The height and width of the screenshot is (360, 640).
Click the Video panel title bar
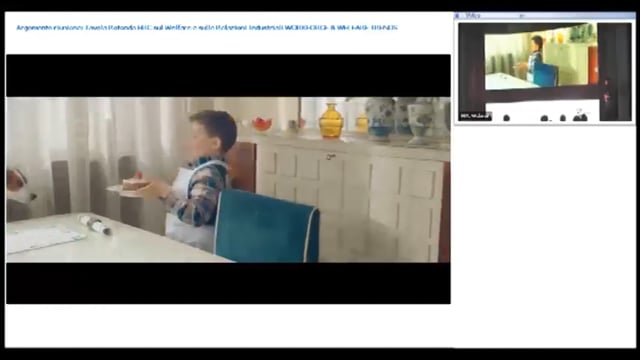(544, 16)
